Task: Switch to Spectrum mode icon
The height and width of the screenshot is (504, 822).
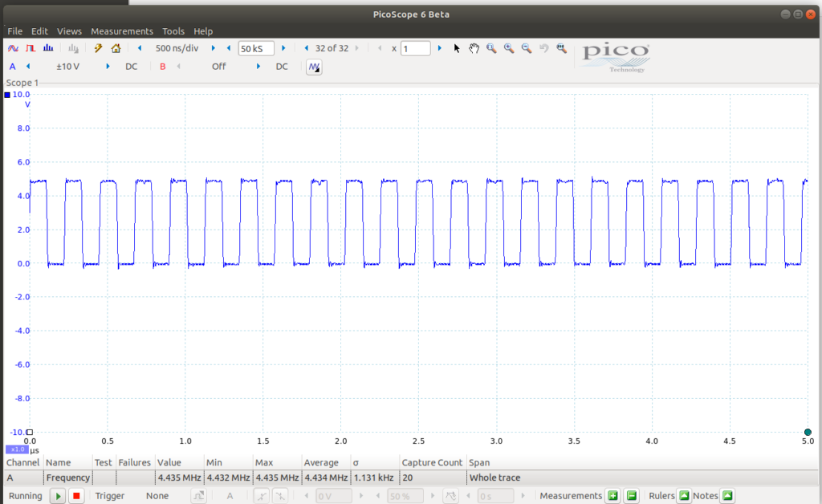Action: pyautogui.click(x=48, y=48)
